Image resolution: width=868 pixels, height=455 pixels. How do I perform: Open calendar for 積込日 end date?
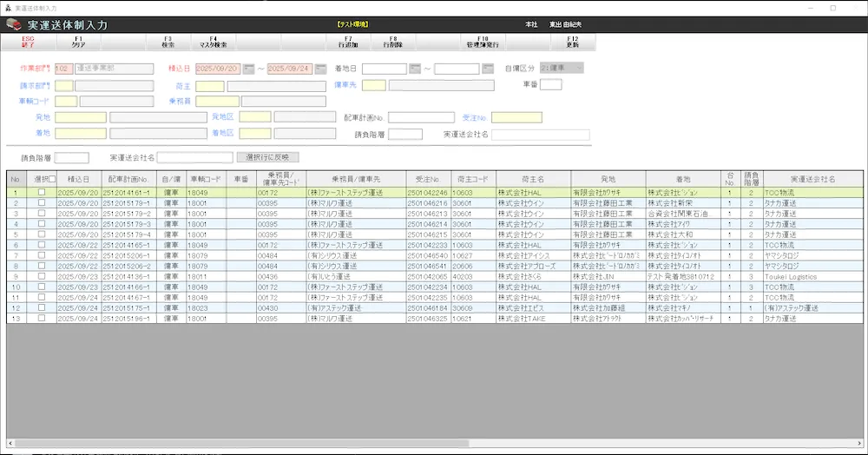pos(319,69)
